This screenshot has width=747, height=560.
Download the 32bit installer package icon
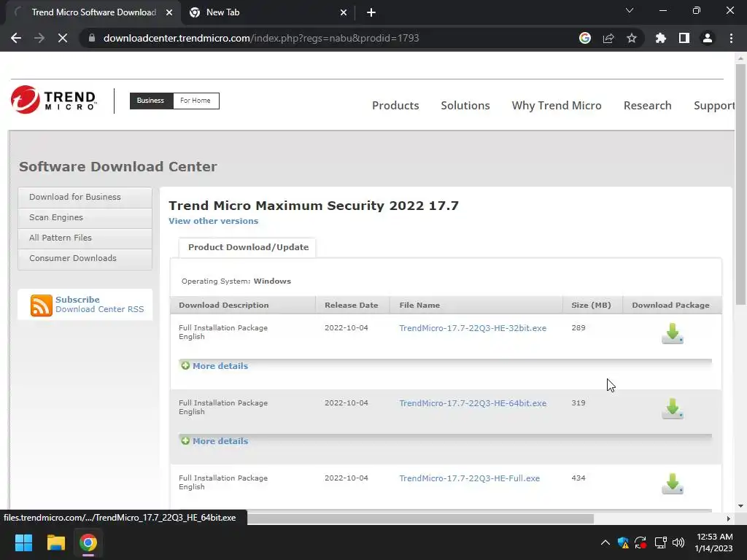[672, 333]
